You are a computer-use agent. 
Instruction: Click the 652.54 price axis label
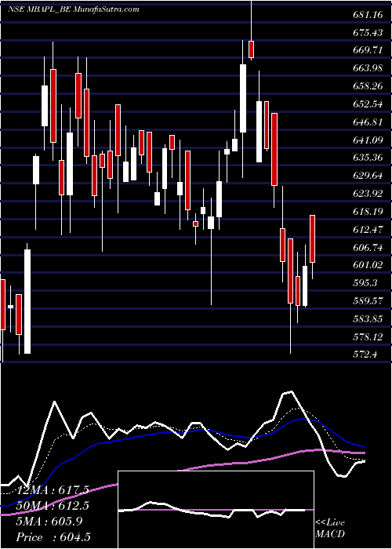tap(368, 104)
